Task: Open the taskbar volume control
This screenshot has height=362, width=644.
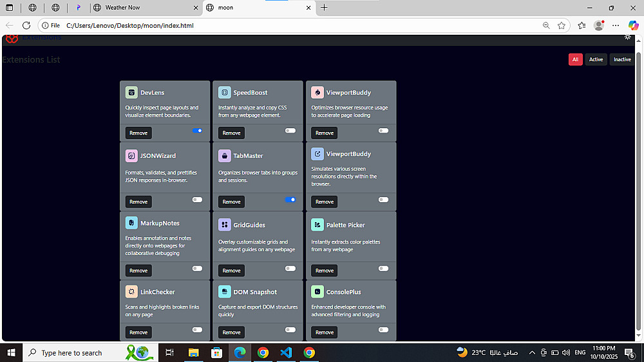Action: [x=566, y=352]
